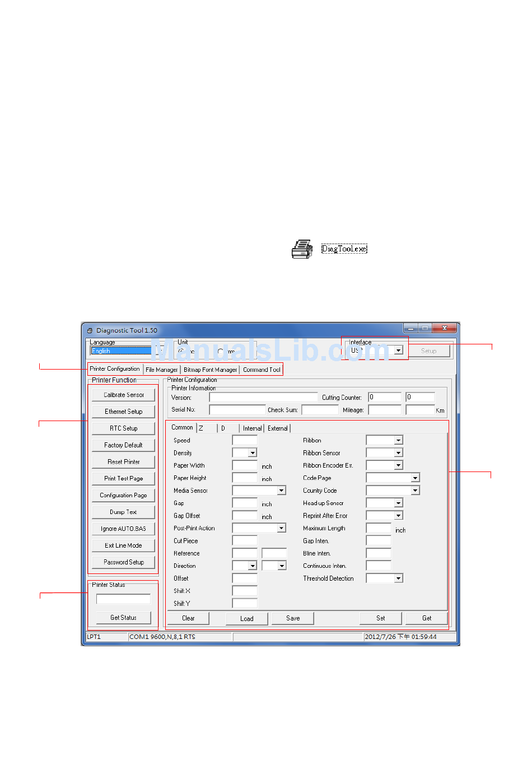Expand the Reprint After Error dropdown
The image size is (532, 761).
pyautogui.click(x=399, y=515)
